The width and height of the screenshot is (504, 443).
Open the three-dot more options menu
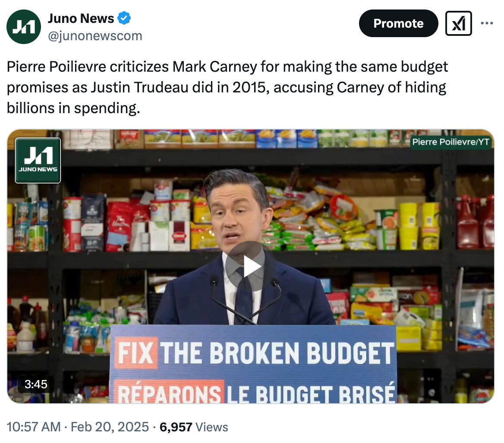click(487, 23)
